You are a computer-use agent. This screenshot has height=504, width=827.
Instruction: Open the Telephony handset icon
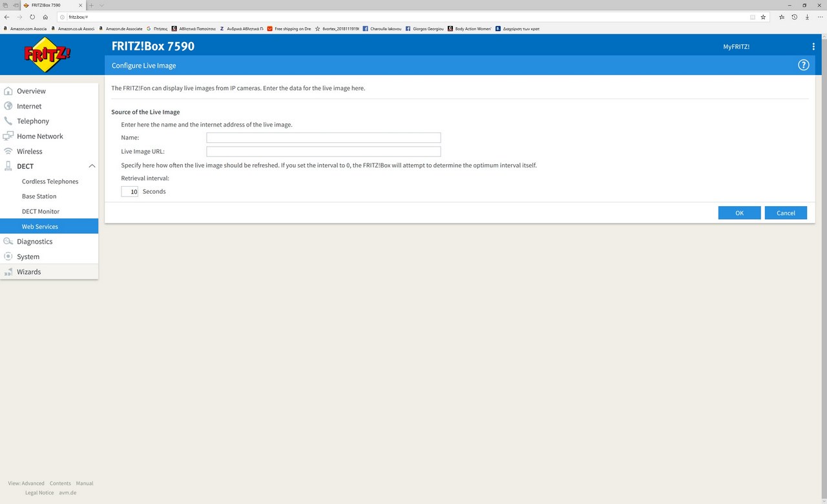coord(8,121)
